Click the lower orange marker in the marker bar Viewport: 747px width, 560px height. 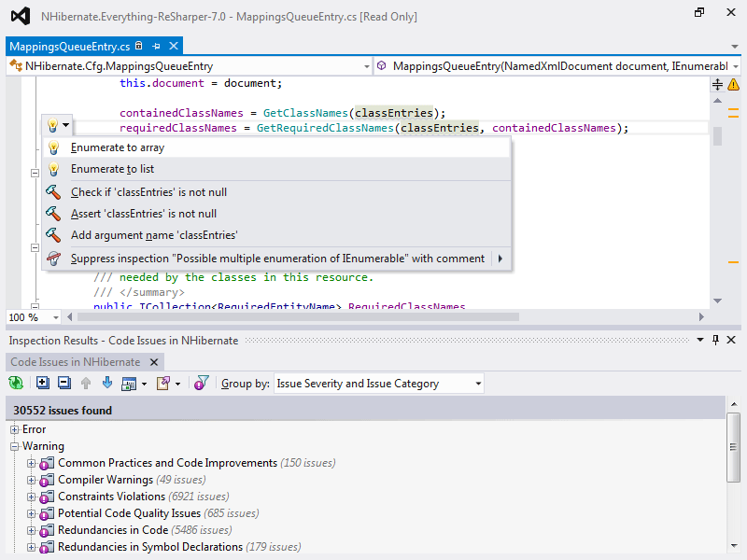733,262
